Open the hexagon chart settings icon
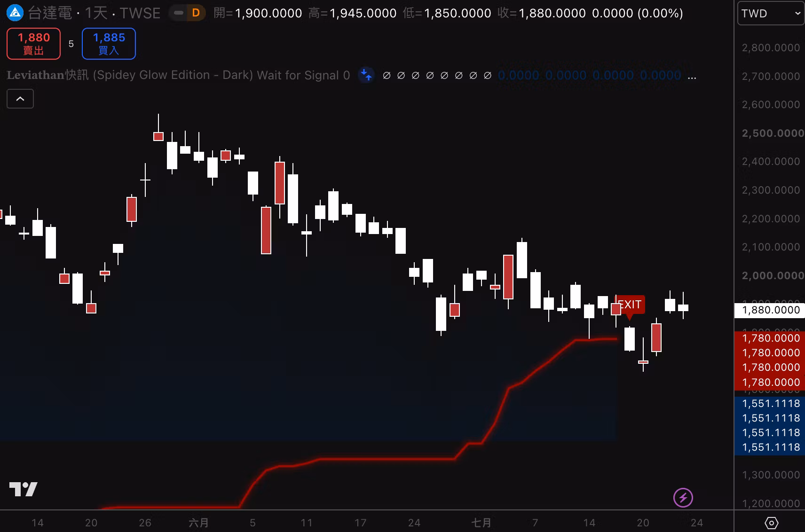 tap(772, 523)
